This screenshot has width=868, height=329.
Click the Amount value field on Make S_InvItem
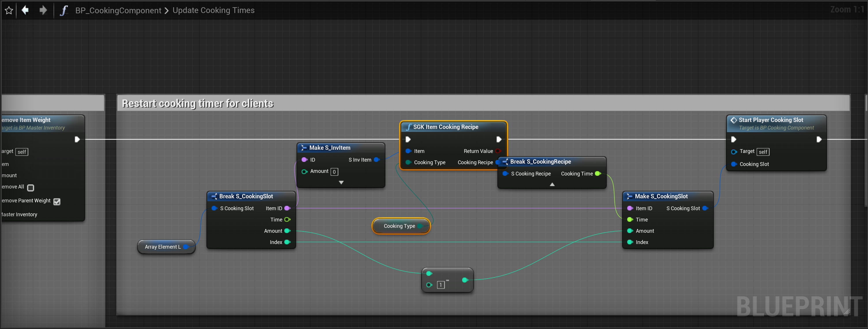334,172
